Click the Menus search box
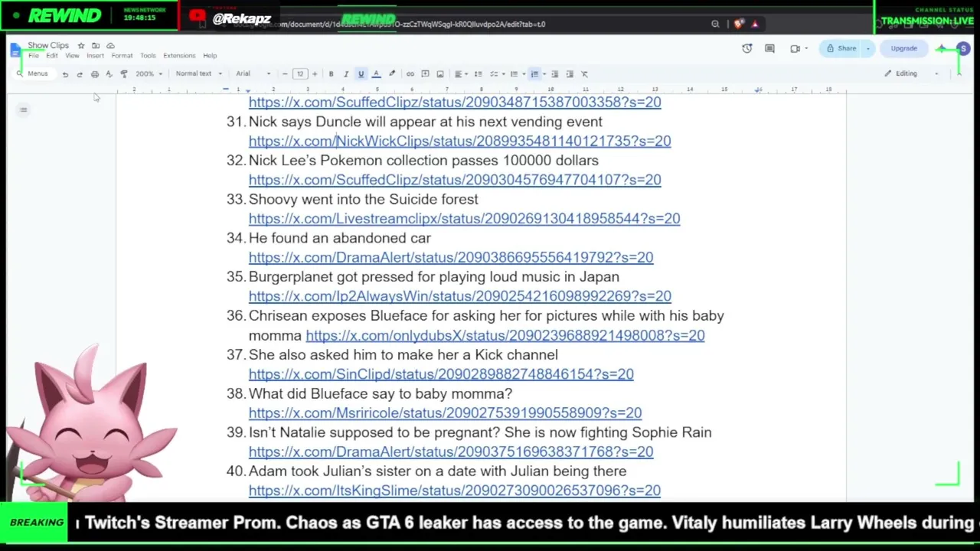980x551 pixels. coord(33,74)
